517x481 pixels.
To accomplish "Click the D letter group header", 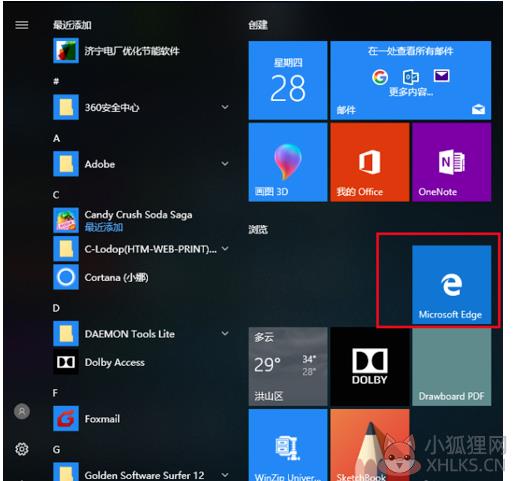I will 56,308.
